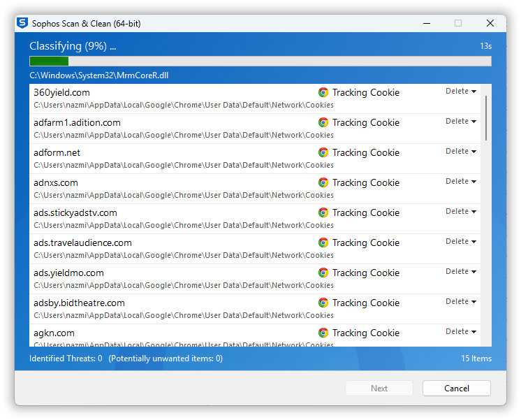Click the cookie file path under 360yield.com
Image resolution: width=521 pixels, height=420 pixels.
pos(184,105)
